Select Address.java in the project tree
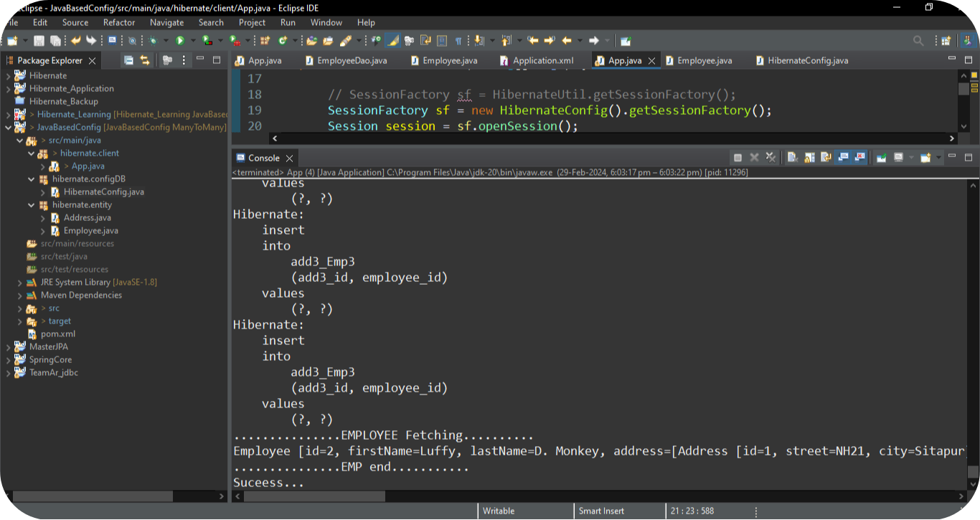This screenshot has width=980, height=520. (87, 218)
